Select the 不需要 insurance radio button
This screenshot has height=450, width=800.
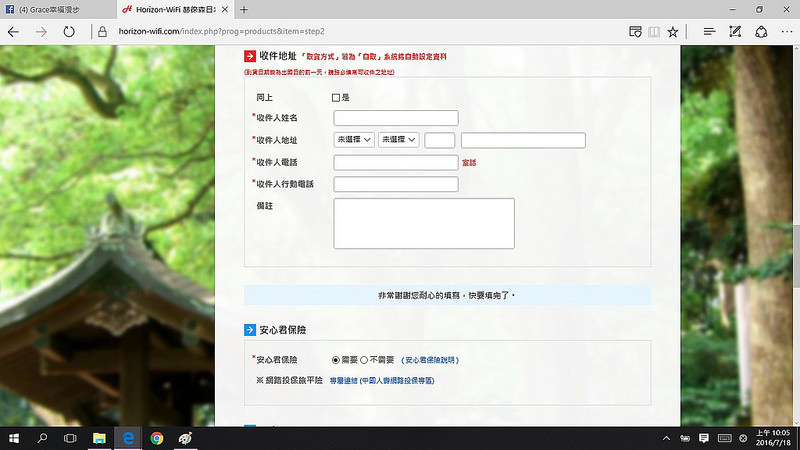point(364,360)
